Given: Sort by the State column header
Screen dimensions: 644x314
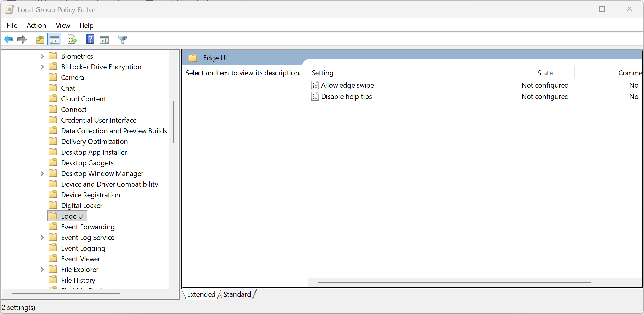Looking at the screenshot, I should pos(545,73).
